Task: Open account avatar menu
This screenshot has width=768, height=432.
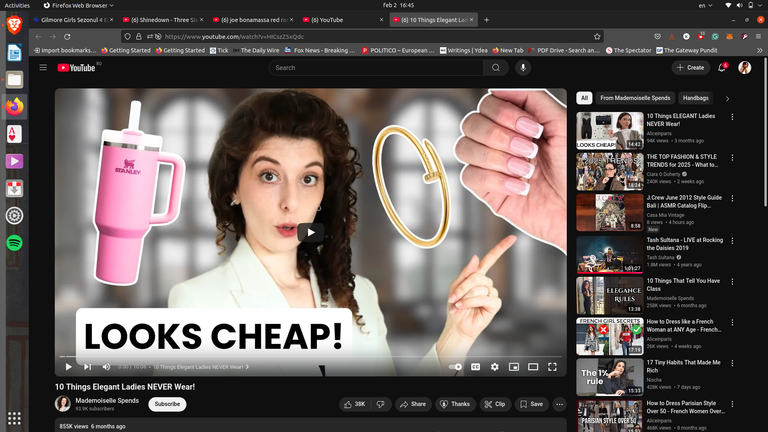Action: [x=744, y=68]
